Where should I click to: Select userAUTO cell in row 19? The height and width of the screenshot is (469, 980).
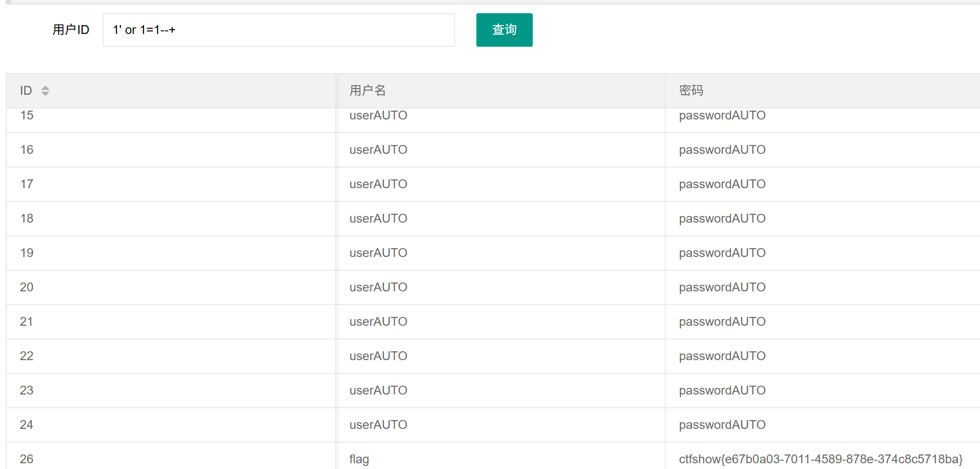click(x=378, y=253)
